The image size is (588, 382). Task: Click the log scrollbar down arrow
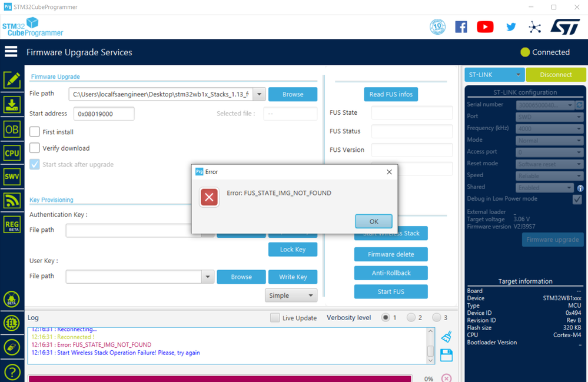(x=430, y=360)
